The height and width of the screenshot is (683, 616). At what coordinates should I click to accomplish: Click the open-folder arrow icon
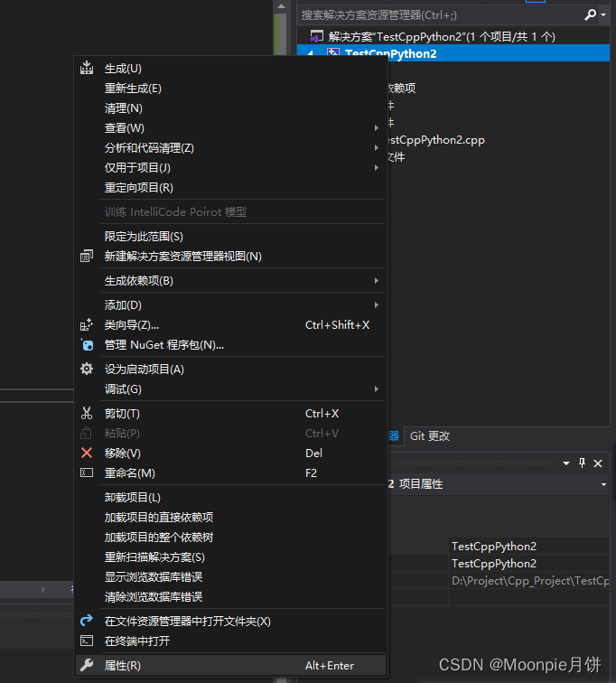[87, 621]
